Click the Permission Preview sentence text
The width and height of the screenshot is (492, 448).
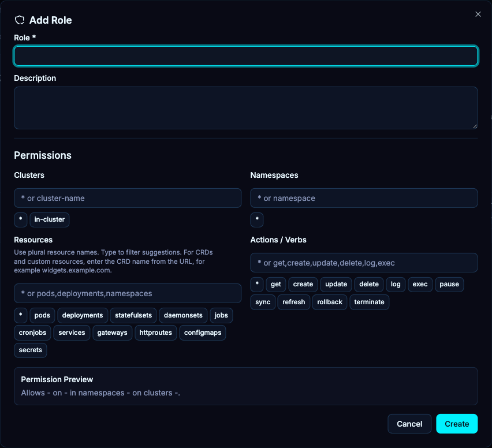coord(100,393)
